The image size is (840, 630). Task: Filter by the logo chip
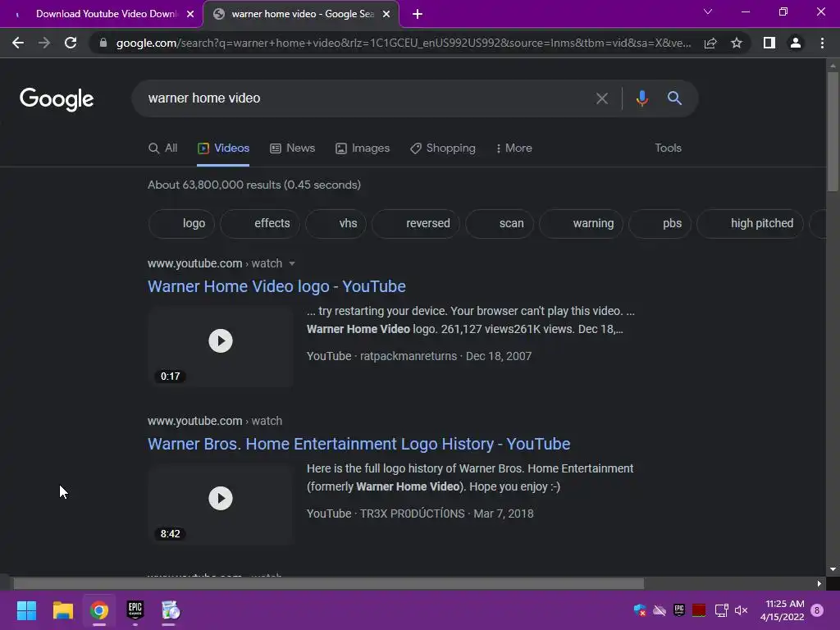(181, 223)
